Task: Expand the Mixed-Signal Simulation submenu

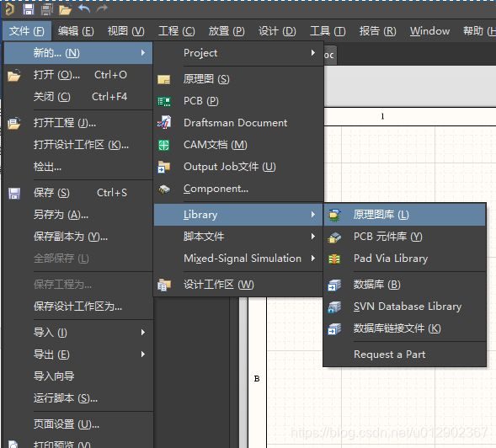Action: (x=238, y=259)
